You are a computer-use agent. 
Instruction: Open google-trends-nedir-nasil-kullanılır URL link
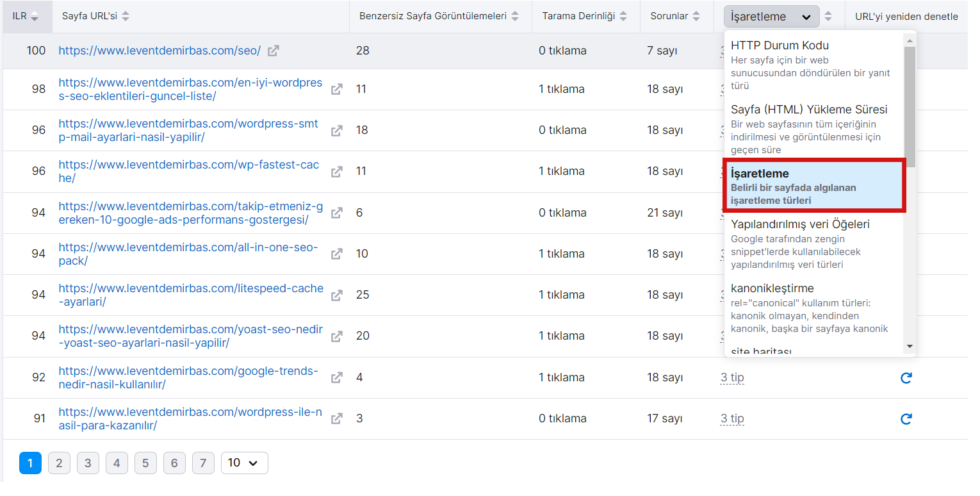click(188, 378)
